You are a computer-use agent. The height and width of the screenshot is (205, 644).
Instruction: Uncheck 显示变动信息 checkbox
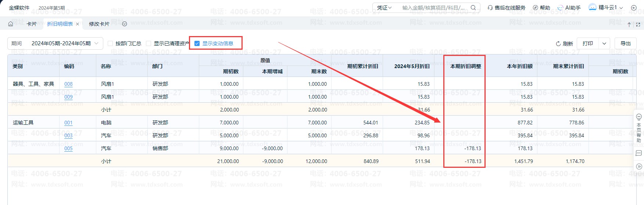[197, 43]
